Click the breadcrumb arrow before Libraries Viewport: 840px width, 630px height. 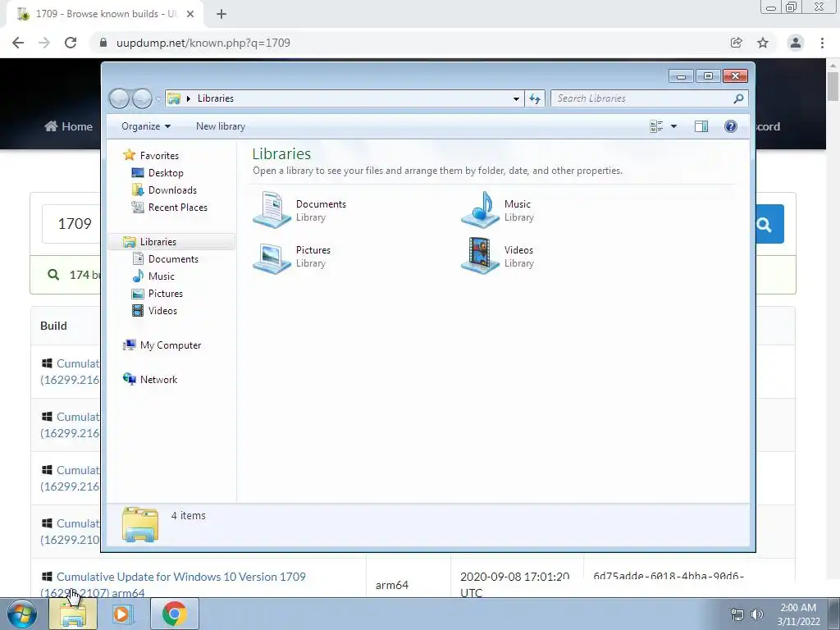(x=189, y=98)
